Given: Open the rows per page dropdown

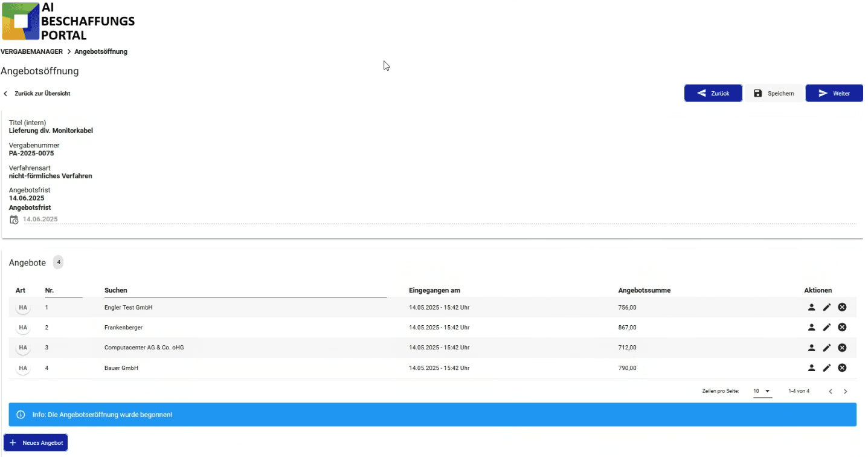Looking at the screenshot, I should pos(762,391).
